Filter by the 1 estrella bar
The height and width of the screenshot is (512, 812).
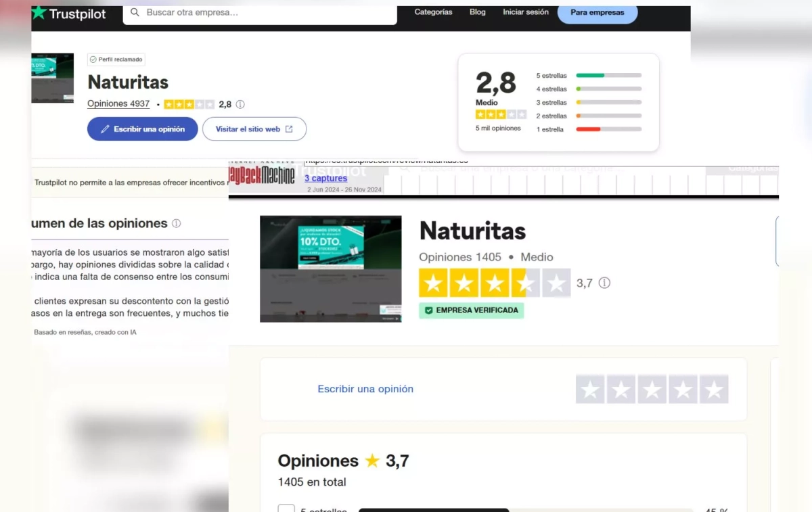coord(608,129)
